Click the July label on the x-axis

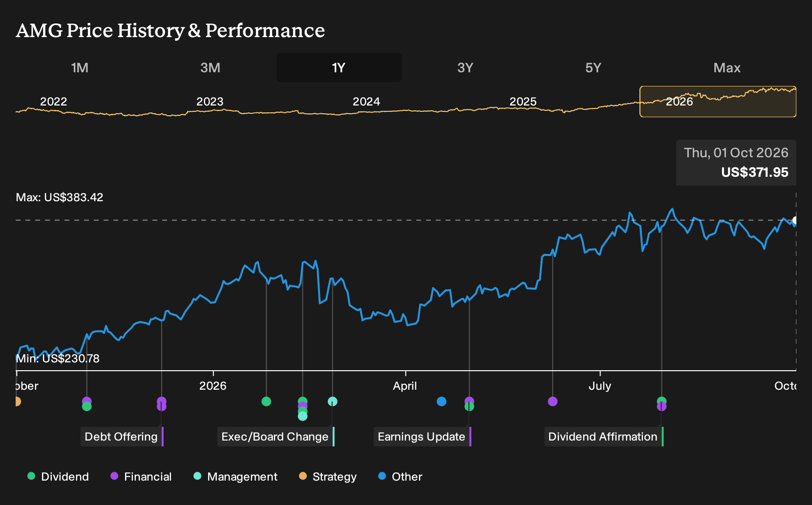point(600,386)
